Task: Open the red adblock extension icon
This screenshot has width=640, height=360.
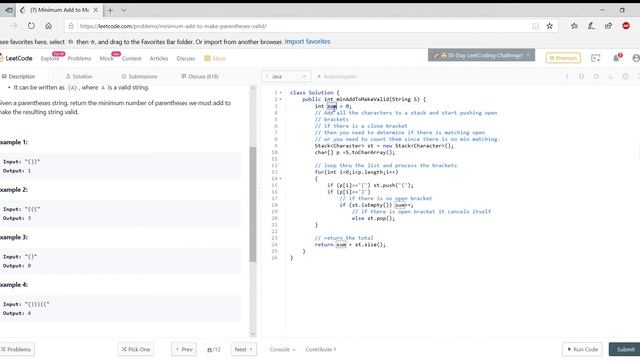Action: (x=626, y=26)
